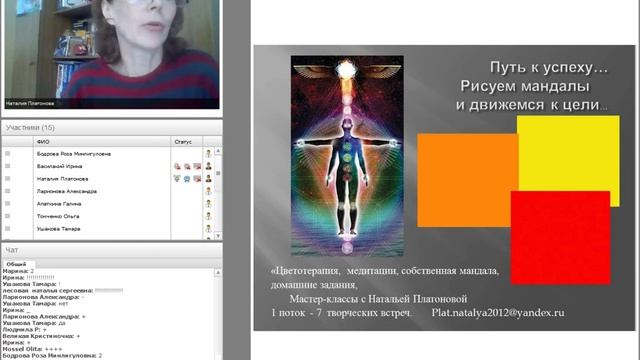Image resolution: width=640 pixels, height=360 pixels.
Task: Click presenter role icon for Наталия Платонова
Action: click(209, 178)
